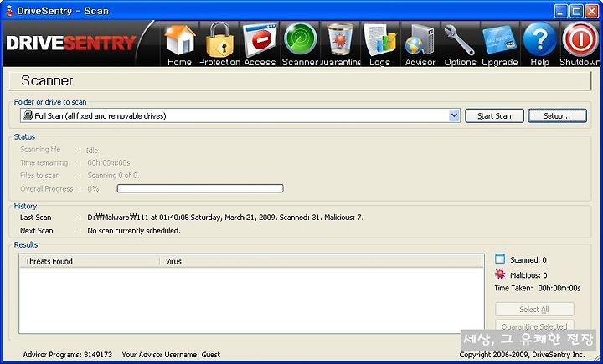Open the Setup... button
This screenshot has width=603, height=364.
(557, 115)
